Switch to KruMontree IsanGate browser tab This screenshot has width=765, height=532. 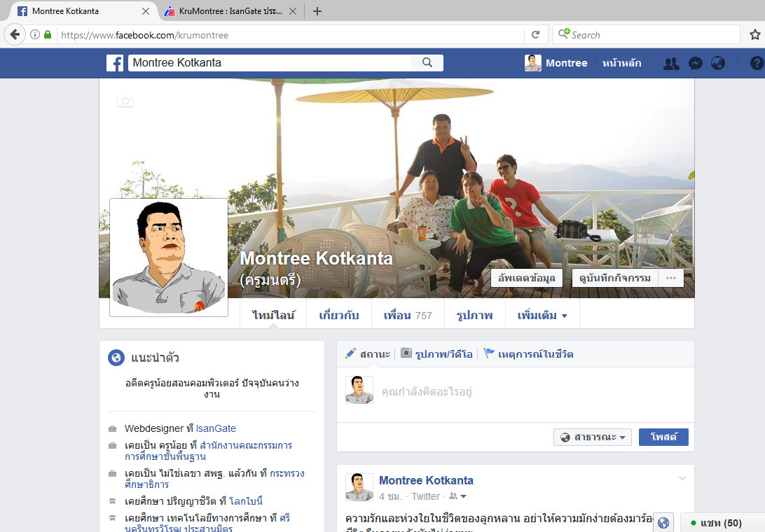(x=230, y=10)
